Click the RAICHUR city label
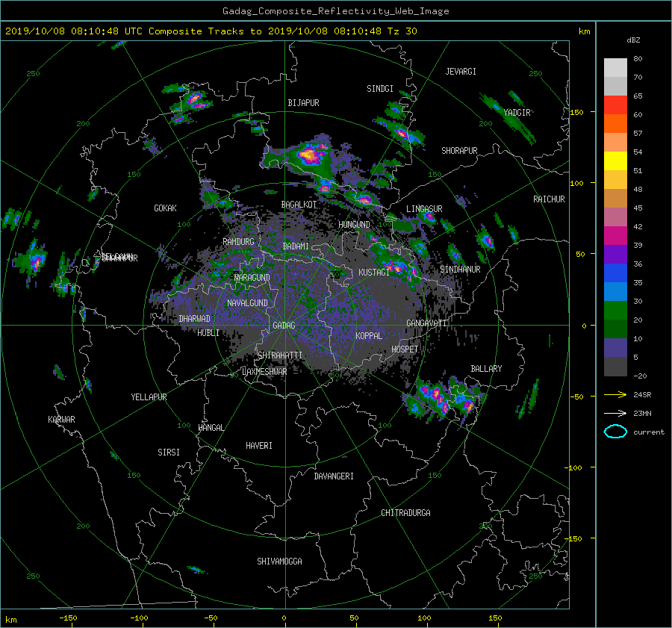This screenshot has width=672, height=628. point(549,199)
